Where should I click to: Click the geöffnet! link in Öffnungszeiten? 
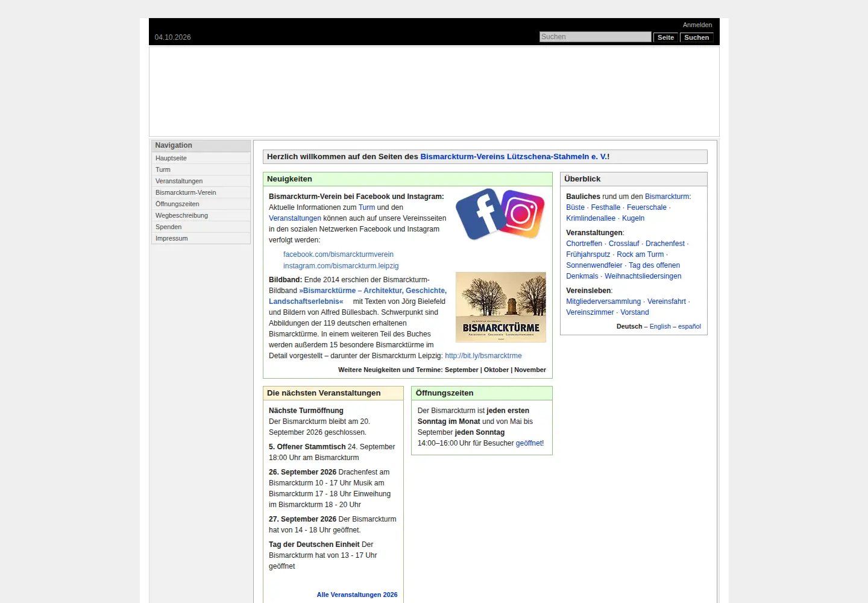pyautogui.click(x=530, y=443)
